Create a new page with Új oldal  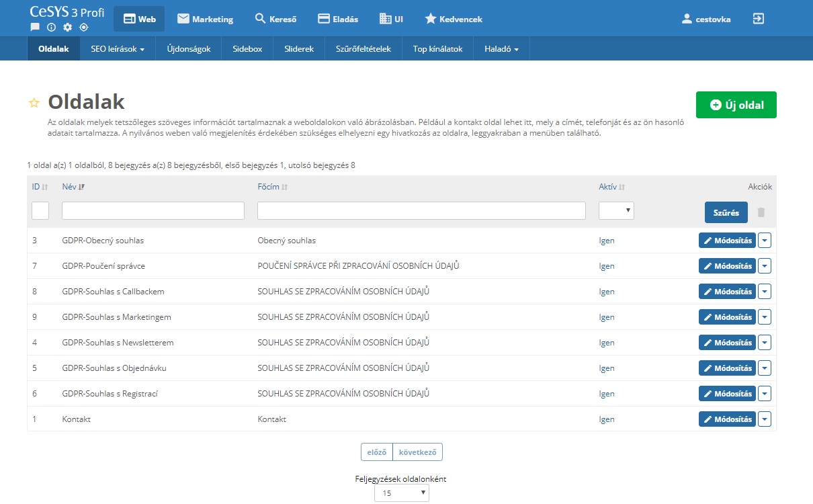(x=736, y=105)
